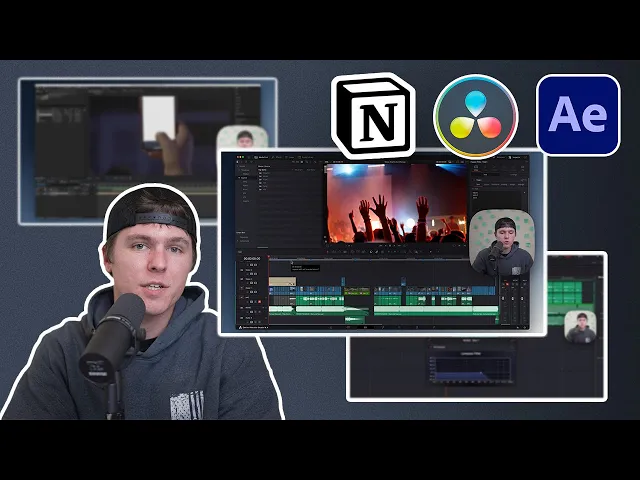This screenshot has height=480, width=640.
Task: Select the webcam overlay in the audio screenshot
Action: (x=580, y=327)
